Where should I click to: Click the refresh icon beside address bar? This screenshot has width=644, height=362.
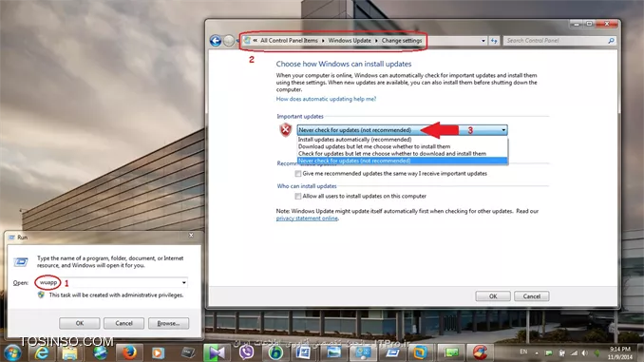tap(494, 41)
